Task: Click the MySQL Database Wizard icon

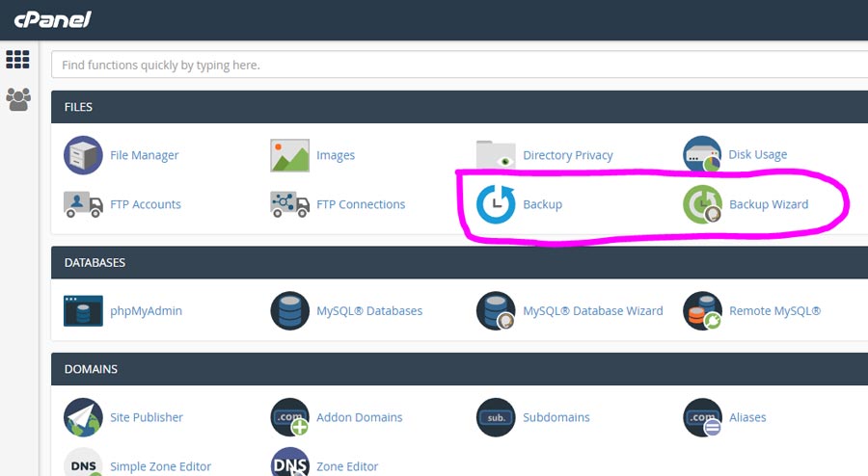Action: (x=496, y=310)
